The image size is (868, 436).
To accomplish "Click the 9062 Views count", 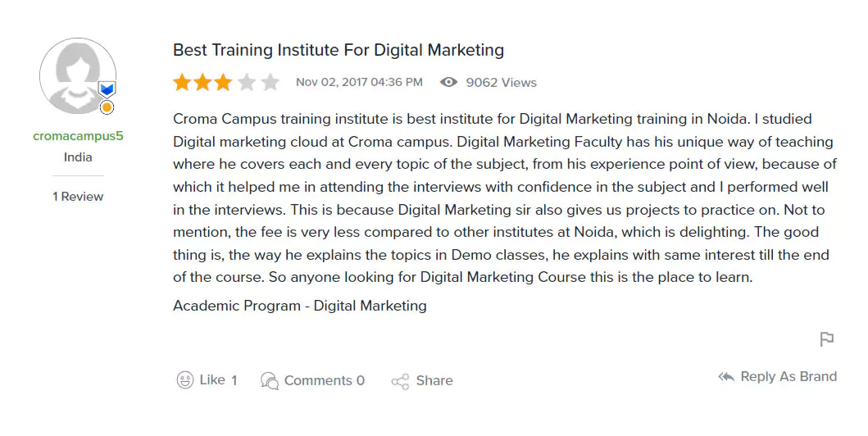I will pyautogui.click(x=501, y=83).
